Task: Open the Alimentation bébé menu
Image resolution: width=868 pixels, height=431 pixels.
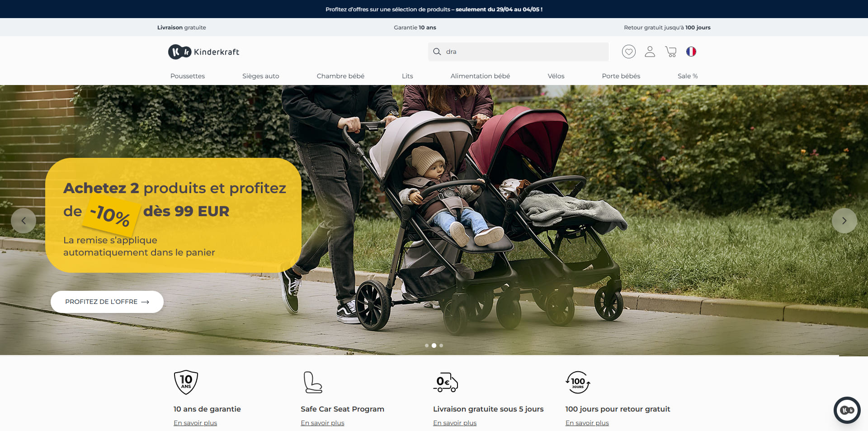Action: 480,76
